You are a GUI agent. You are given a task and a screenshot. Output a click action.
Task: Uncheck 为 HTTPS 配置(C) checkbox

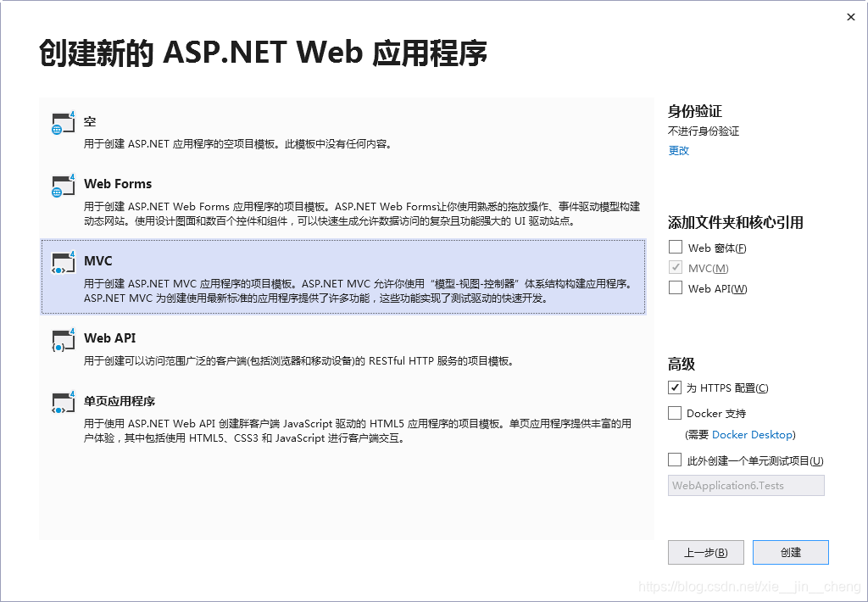[x=675, y=387]
